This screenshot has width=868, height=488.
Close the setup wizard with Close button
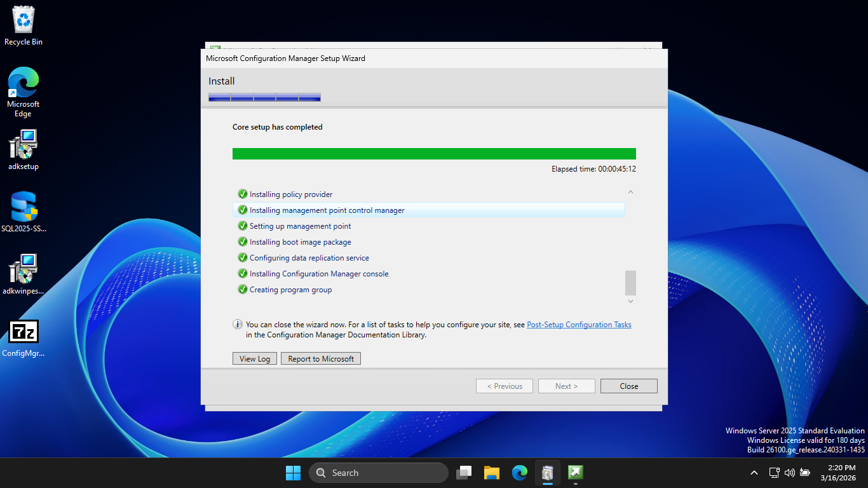pos(629,386)
